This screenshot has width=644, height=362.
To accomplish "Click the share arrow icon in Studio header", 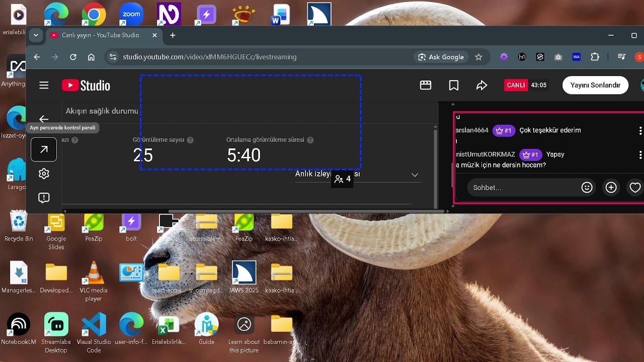I will [481, 85].
